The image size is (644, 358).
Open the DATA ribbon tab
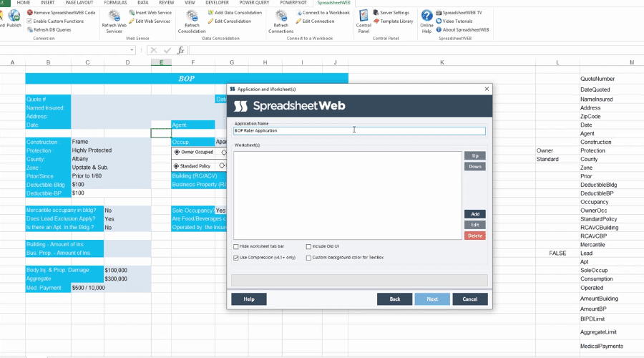coord(143,3)
